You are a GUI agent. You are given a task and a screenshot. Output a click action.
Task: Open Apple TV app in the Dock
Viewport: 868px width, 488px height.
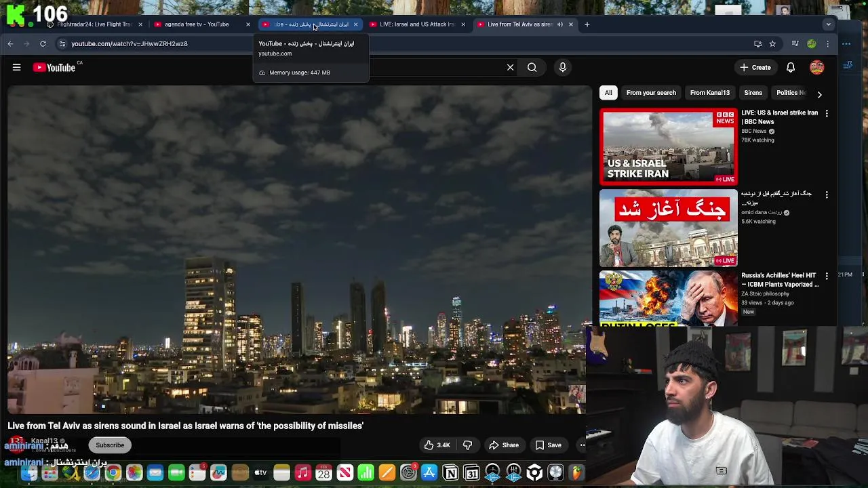pos(260,472)
